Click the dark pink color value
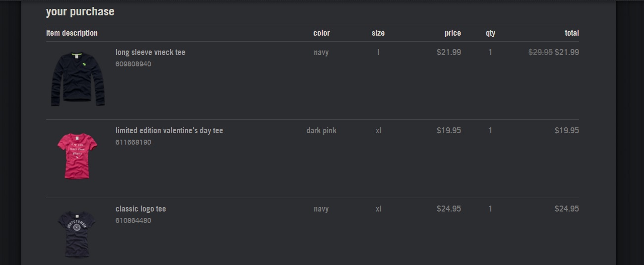 click(x=321, y=131)
